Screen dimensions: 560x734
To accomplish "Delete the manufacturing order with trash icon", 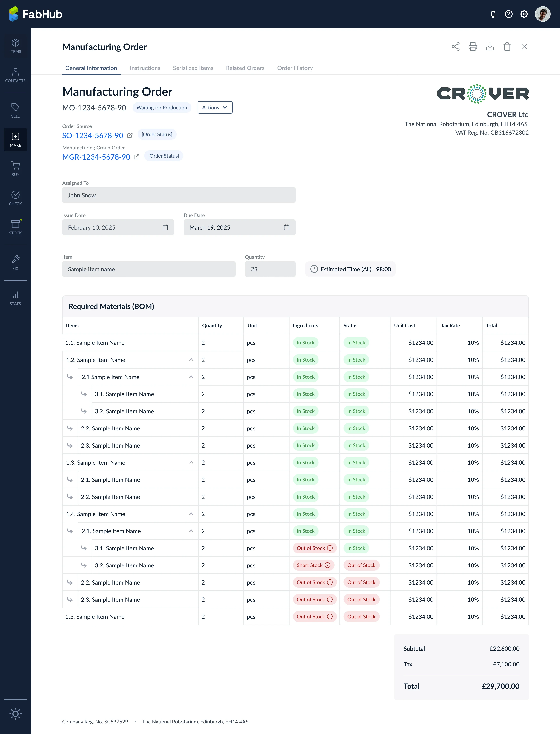I will click(x=507, y=47).
